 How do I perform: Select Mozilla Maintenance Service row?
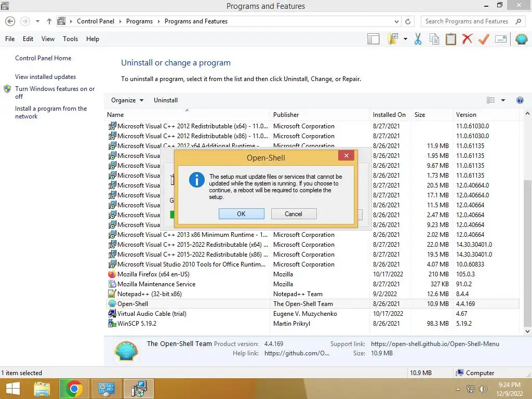(312, 284)
